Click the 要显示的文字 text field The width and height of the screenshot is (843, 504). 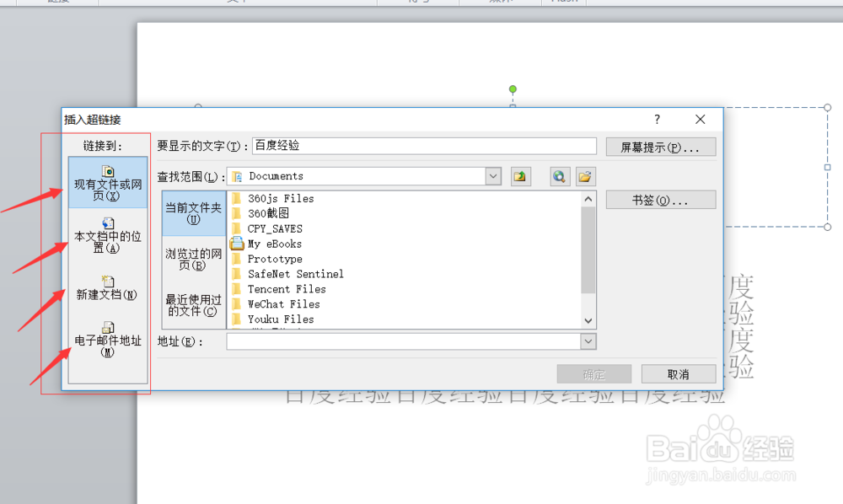(x=424, y=146)
